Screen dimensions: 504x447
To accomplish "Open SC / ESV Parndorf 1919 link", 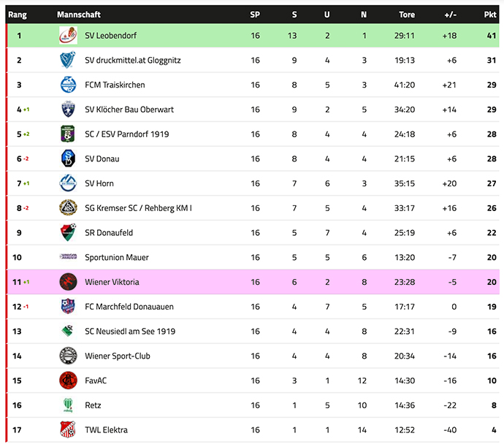I will pos(128,134).
